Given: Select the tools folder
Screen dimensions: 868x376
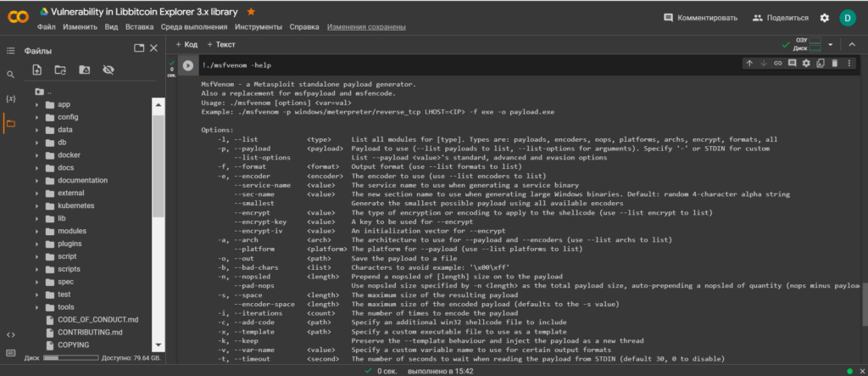Looking at the screenshot, I should point(66,306).
